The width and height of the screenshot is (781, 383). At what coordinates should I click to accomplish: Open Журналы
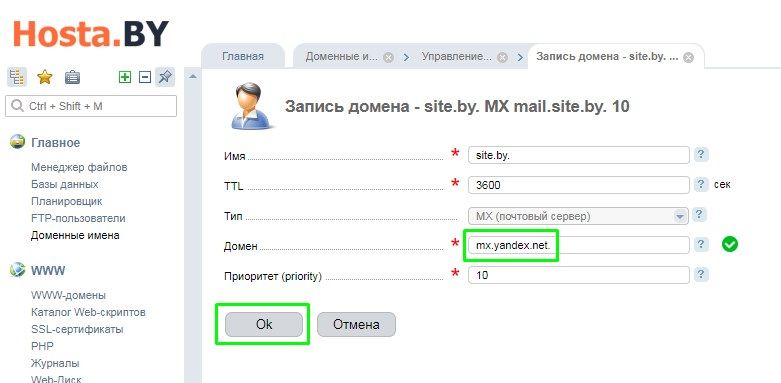[55, 363]
